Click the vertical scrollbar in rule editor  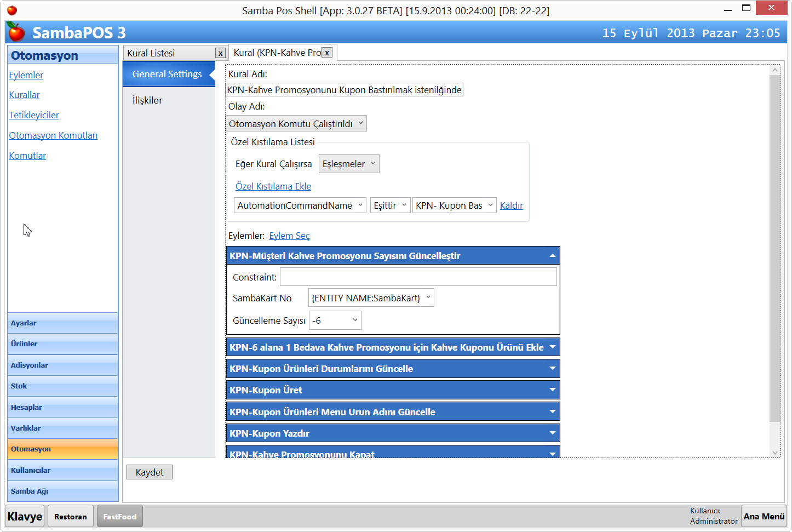coord(774,247)
